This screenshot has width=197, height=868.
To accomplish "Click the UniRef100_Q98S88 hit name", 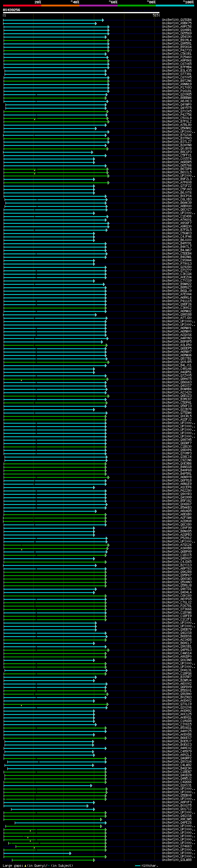I will tap(177, 314).
